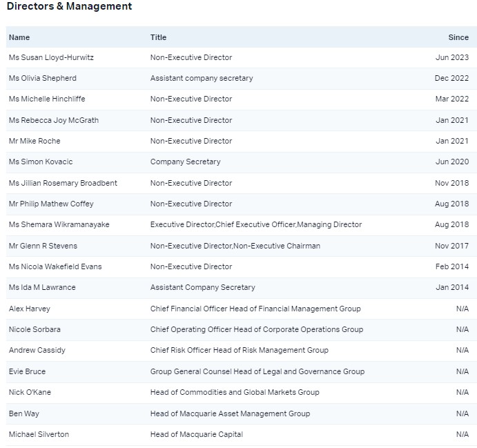Click on Mr Mike Roche
The width and height of the screenshot is (477, 448).
(35, 141)
